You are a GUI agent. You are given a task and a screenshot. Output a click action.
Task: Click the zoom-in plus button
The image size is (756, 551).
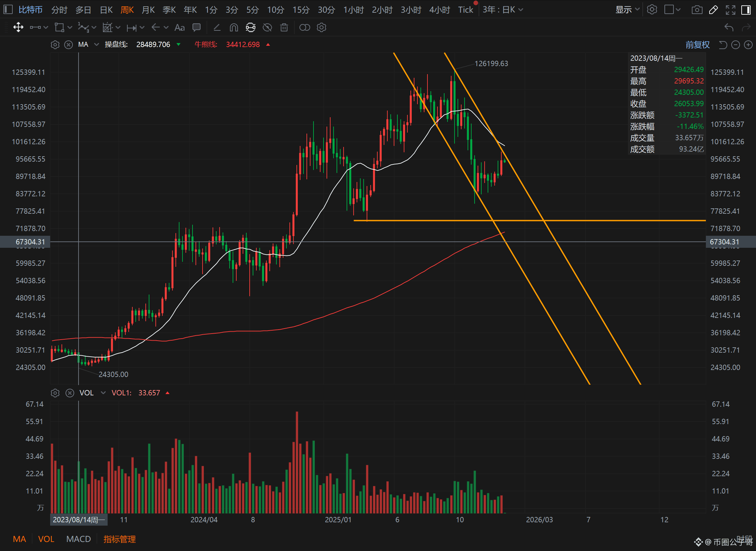pyautogui.click(x=748, y=44)
